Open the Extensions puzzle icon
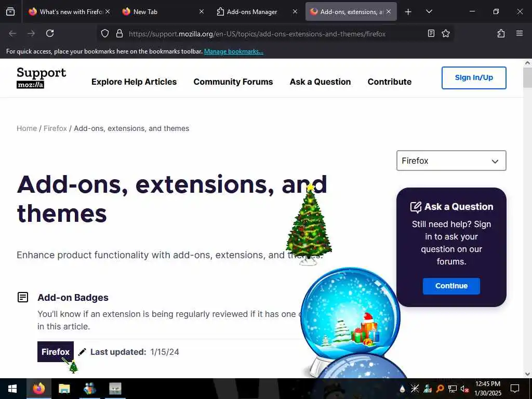The height and width of the screenshot is (399, 532). point(501,34)
